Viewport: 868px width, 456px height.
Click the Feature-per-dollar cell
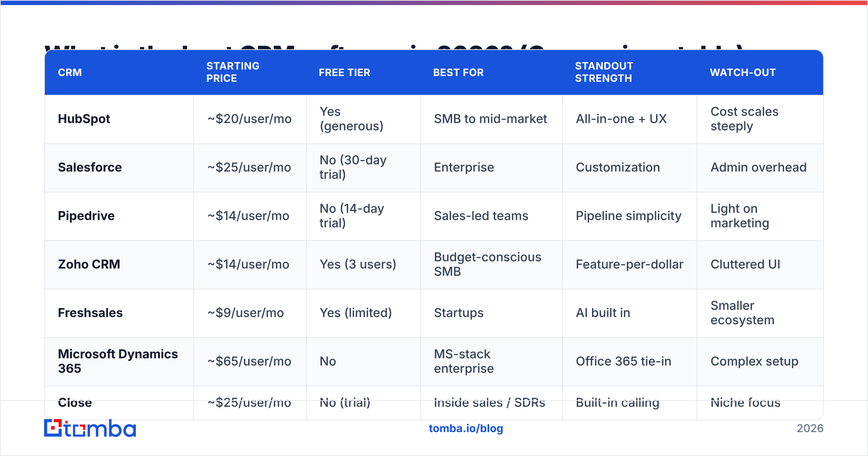tap(630, 264)
